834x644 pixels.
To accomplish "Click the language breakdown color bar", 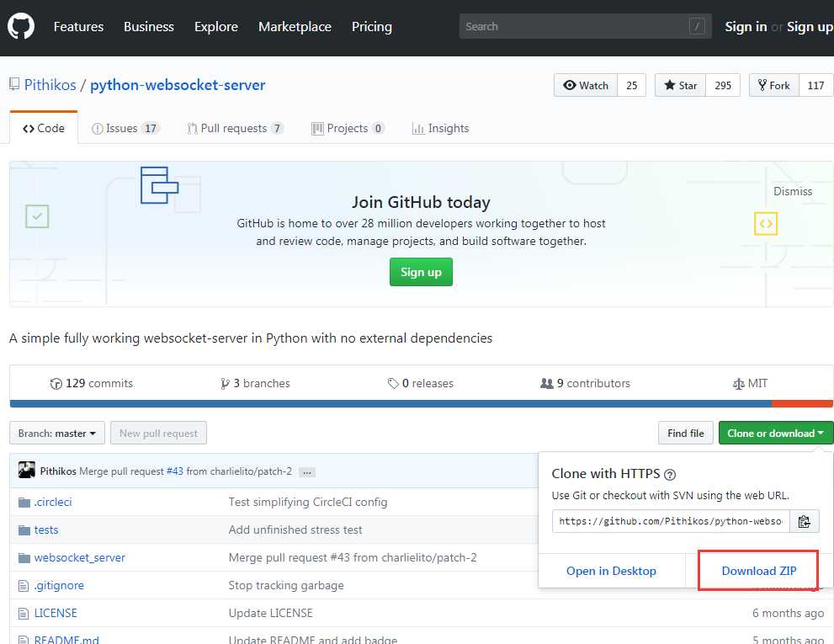I will click(422, 404).
